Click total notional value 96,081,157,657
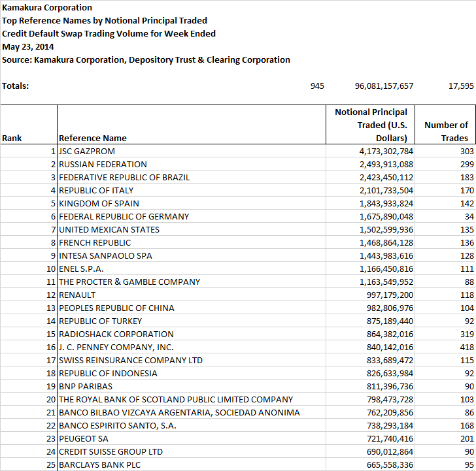This screenshot has height=471, width=476. [384, 86]
